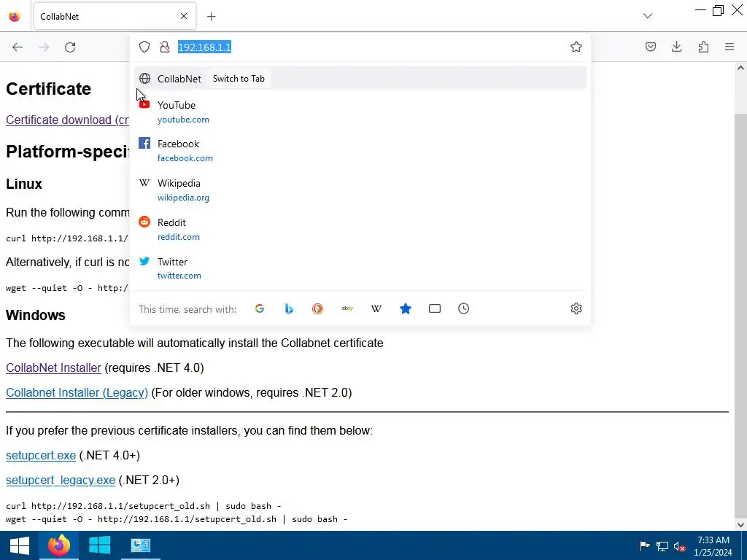
Task: Download setupcert_legacy.exe
Action: click(61, 480)
